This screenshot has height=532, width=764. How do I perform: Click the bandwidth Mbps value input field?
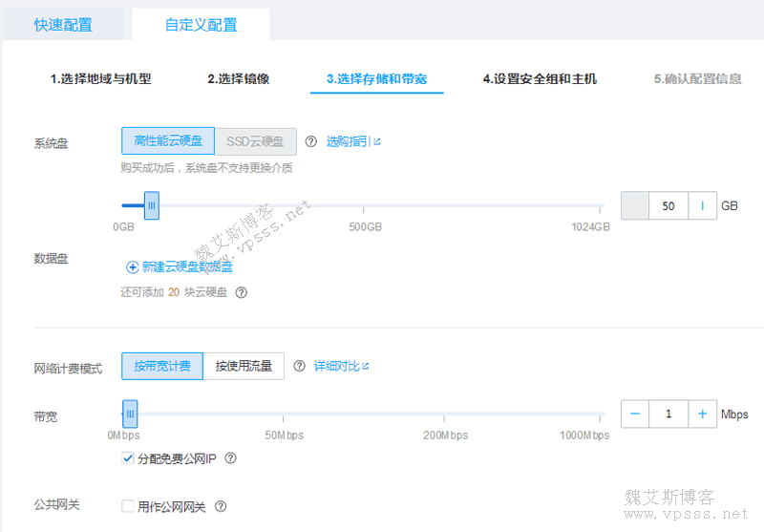(668, 414)
